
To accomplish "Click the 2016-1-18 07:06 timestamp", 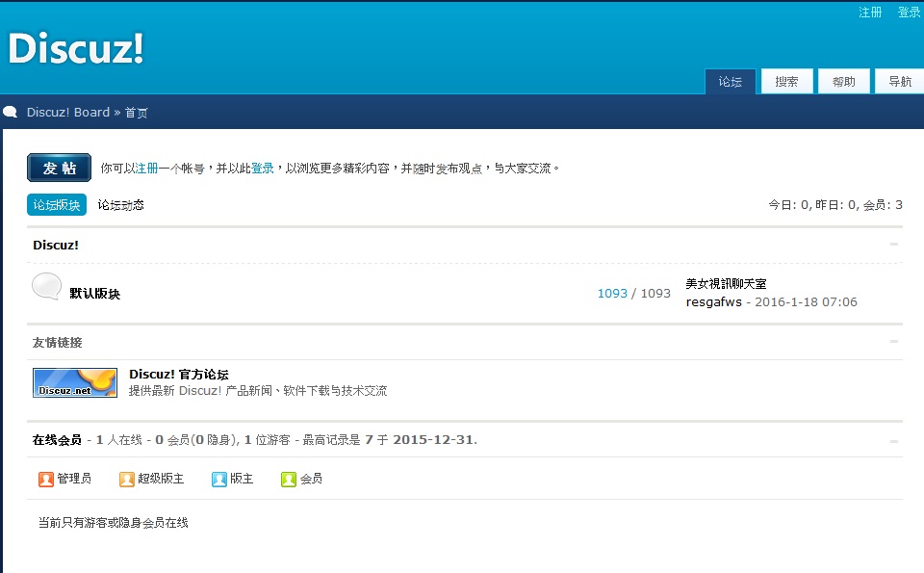I will click(806, 301).
